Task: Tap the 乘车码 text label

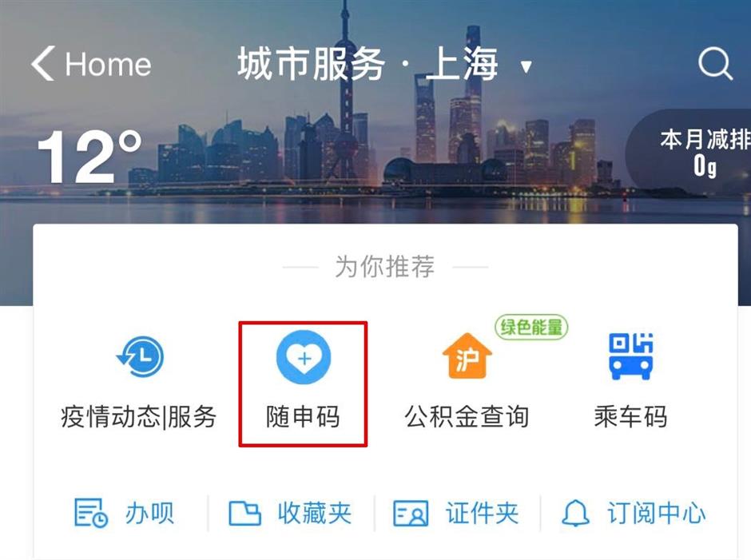Action: 631,416
